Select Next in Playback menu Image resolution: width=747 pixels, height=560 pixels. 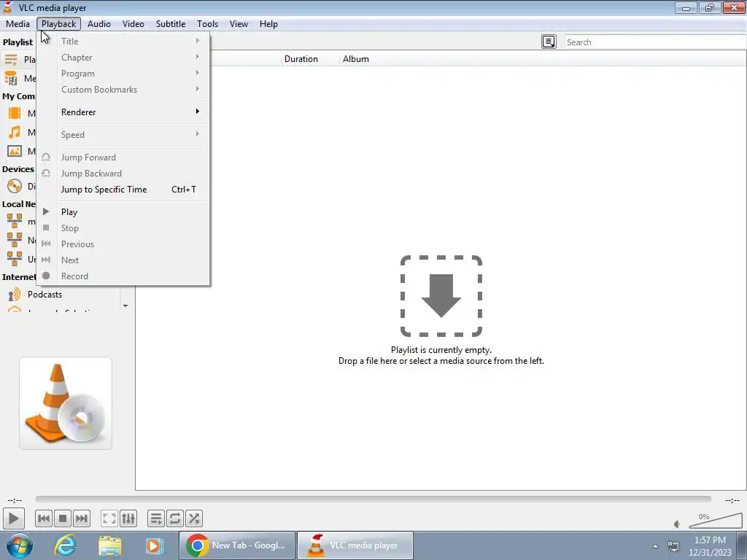point(123,260)
